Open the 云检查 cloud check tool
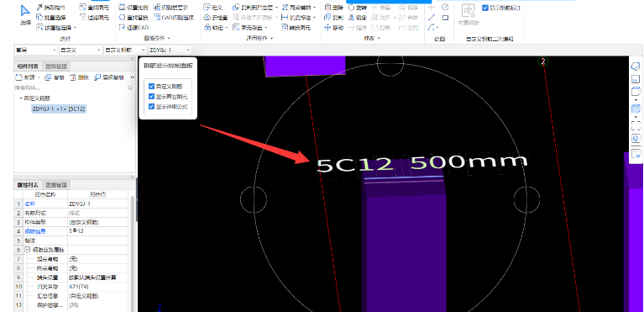 point(216,18)
